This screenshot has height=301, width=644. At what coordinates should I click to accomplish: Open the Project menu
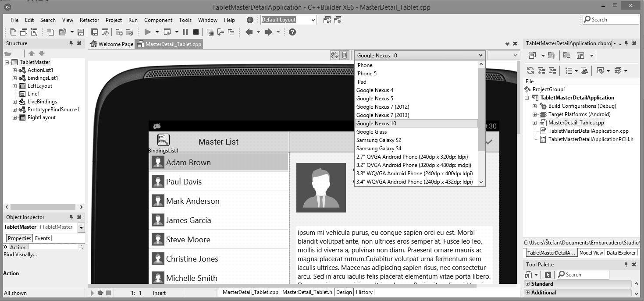114,20
